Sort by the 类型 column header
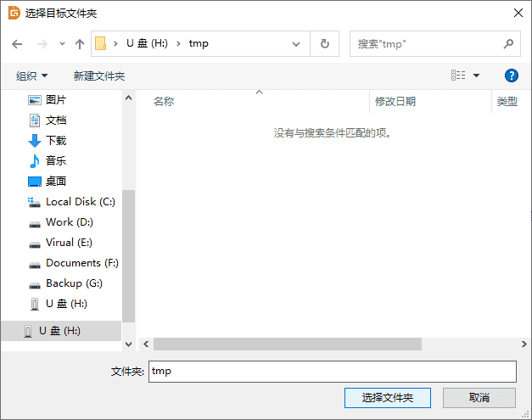The height and width of the screenshot is (420, 532). (x=507, y=102)
